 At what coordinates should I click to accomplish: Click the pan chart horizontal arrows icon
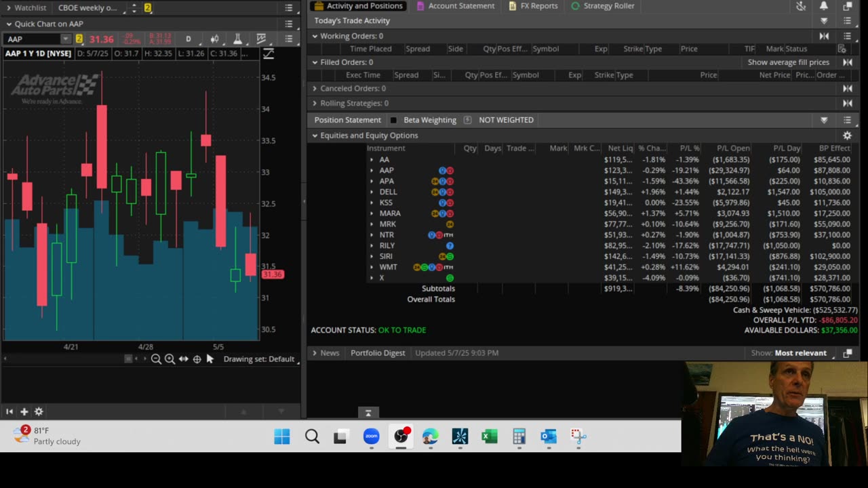pyautogui.click(x=183, y=359)
